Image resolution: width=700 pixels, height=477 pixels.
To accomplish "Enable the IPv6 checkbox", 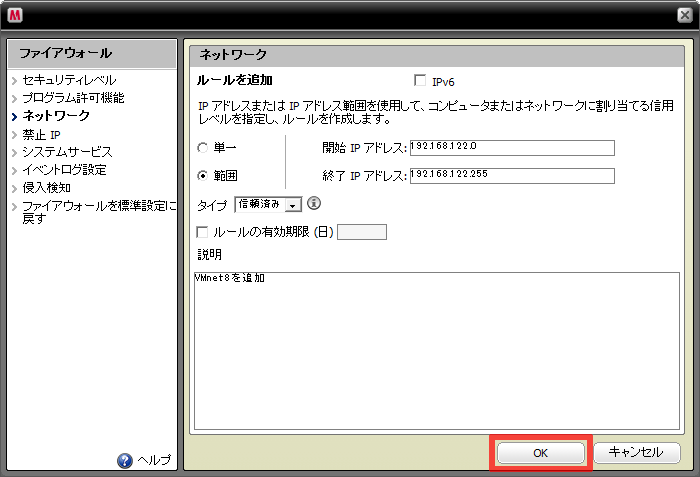I will click(x=420, y=81).
